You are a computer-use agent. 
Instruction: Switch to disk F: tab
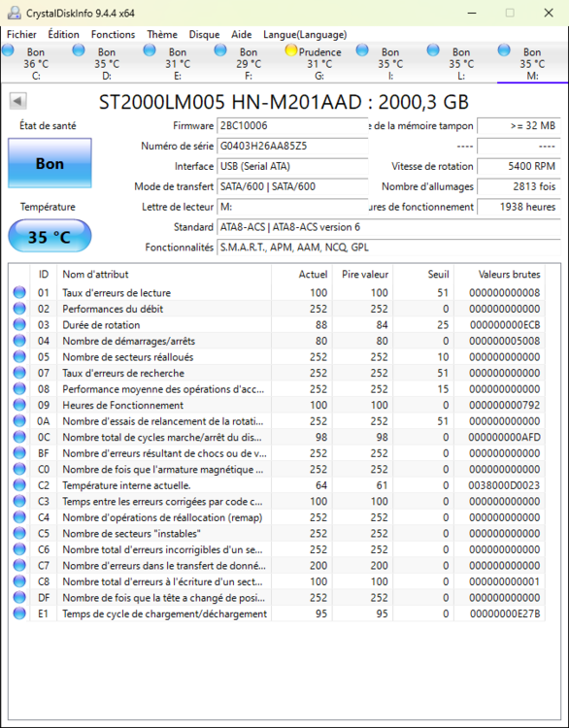point(249,63)
